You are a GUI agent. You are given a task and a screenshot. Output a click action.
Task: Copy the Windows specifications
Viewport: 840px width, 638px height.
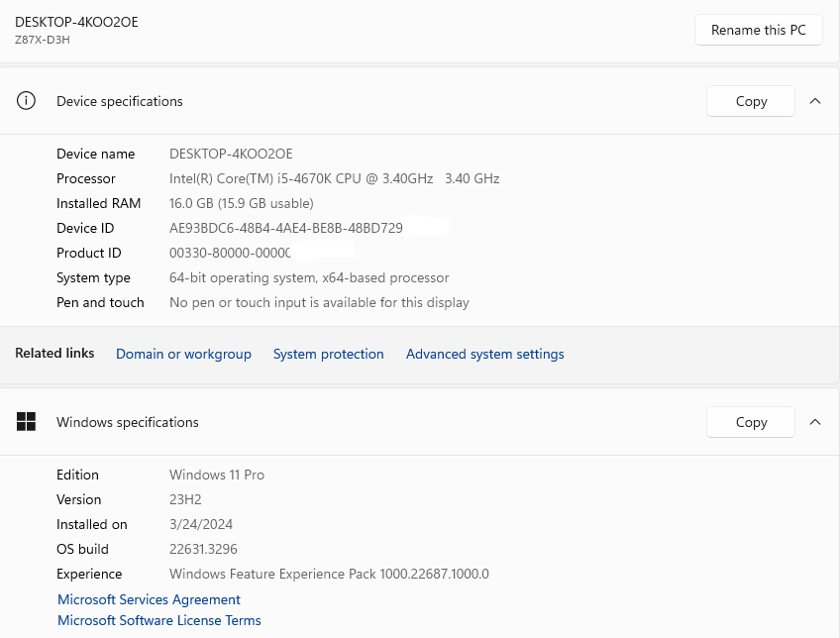[751, 422]
